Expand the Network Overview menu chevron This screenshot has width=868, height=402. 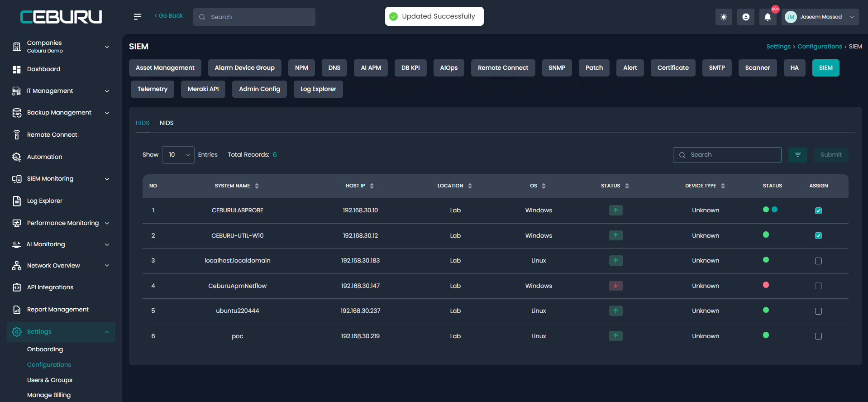[x=107, y=266]
